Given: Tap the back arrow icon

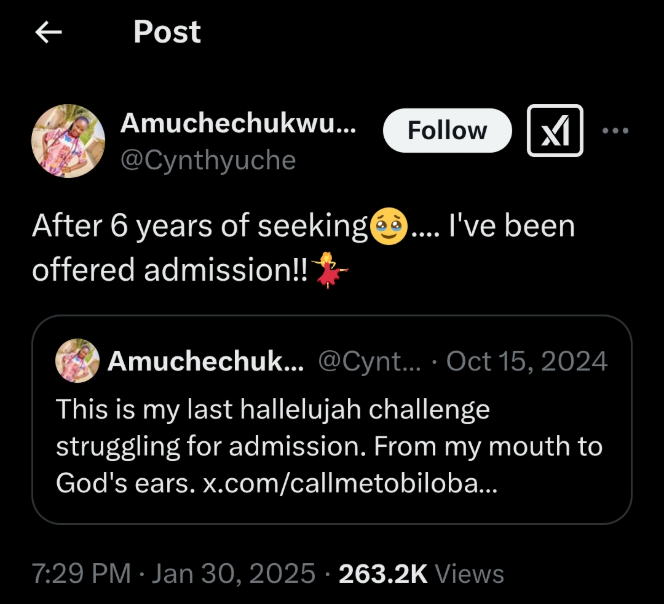Looking at the screenshot, I should coord(48,33).
